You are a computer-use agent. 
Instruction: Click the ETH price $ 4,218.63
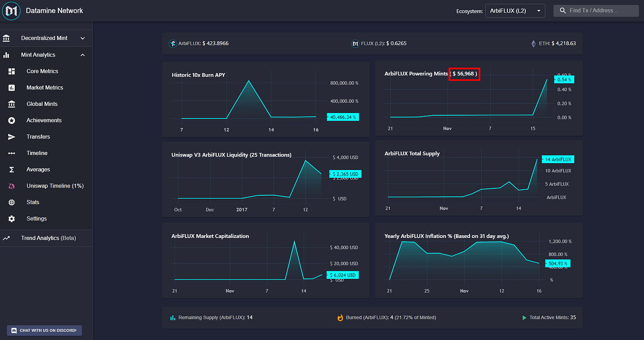pyautogui.click(x=563, y=44)
